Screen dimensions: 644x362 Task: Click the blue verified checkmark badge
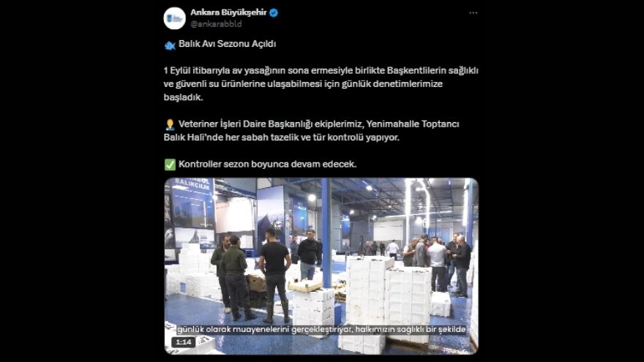274,12
